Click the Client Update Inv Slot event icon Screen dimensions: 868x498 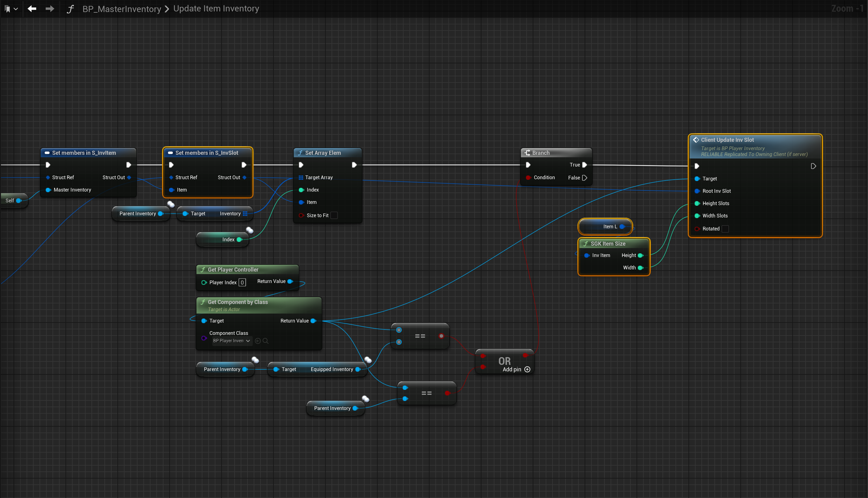pyautogui.click(x=696, y=140)
